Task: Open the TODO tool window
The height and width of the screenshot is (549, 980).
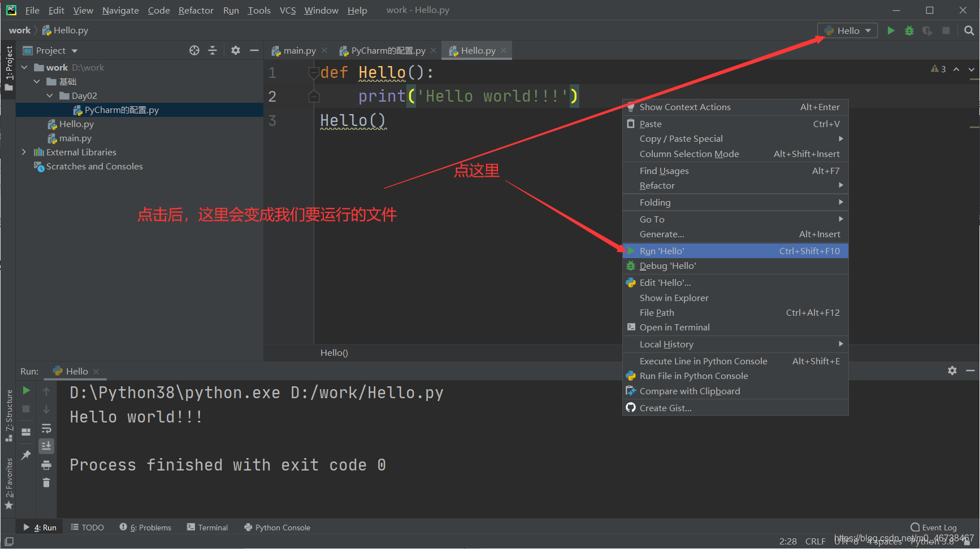Action: click(88, 528)
